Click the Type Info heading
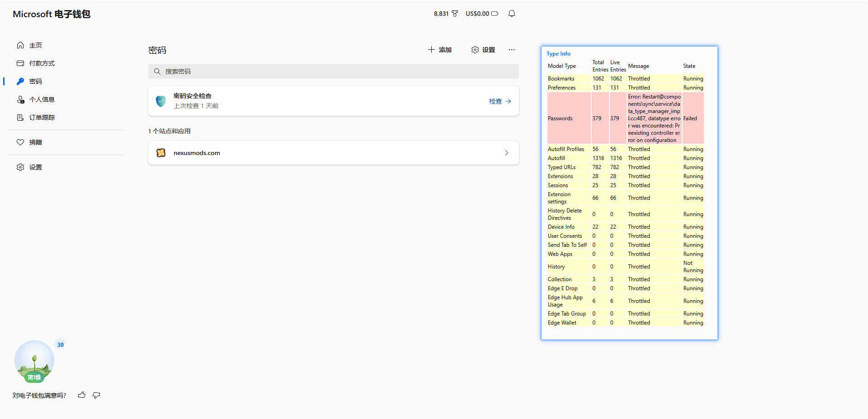The image size is (868, 419). click(x=558, y=54)
